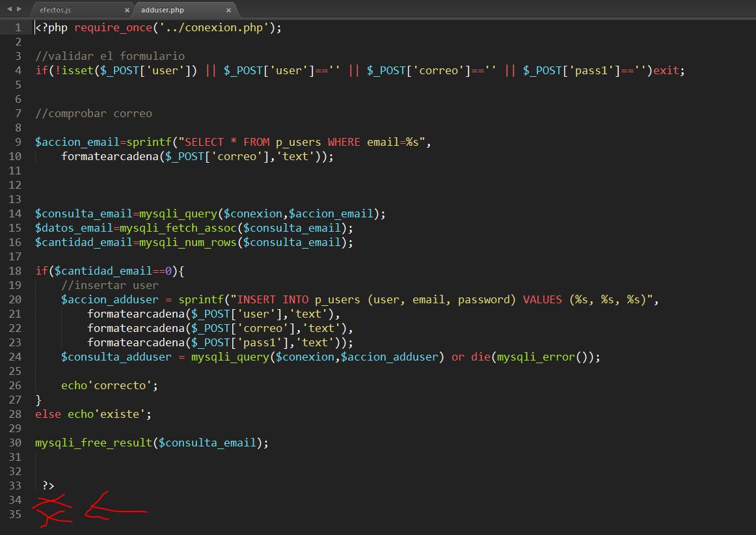This screenshot has width=756, height=535.
Task: Click the '//validar el formulario' comment
Action: (x=109, y=56)
